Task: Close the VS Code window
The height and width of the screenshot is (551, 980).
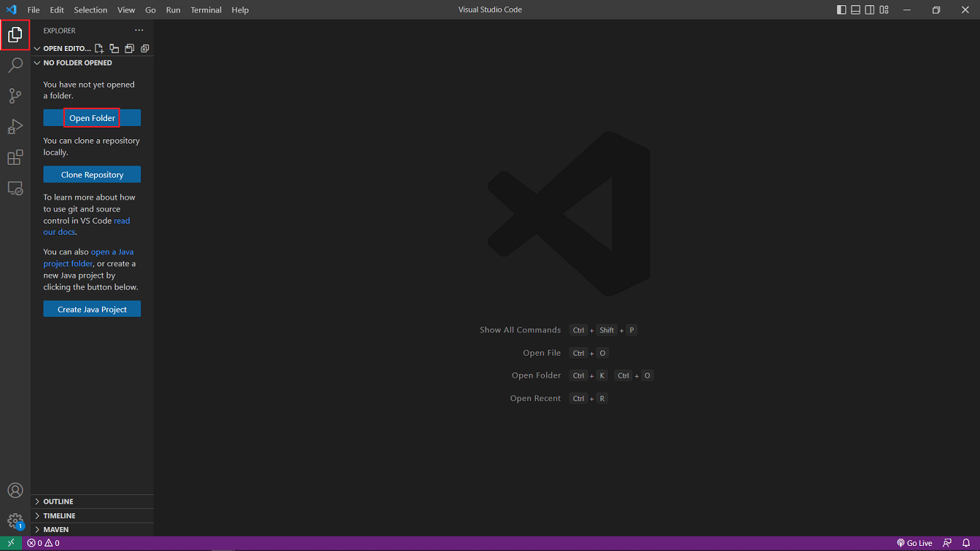Action: (x=965, y=10)
